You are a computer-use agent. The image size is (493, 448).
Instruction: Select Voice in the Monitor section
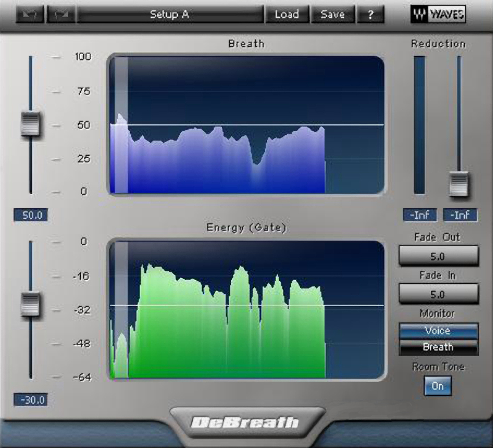pyautogui.click(x=438, y=330)
